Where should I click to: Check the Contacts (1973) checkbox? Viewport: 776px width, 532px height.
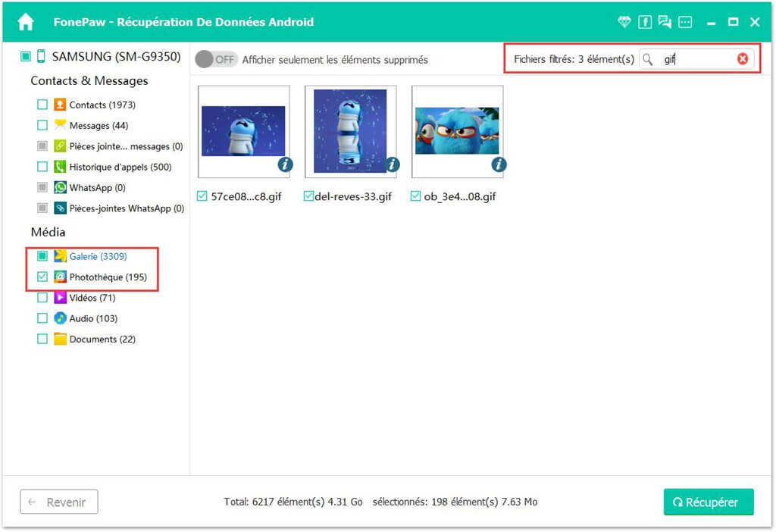coord(42,105)
